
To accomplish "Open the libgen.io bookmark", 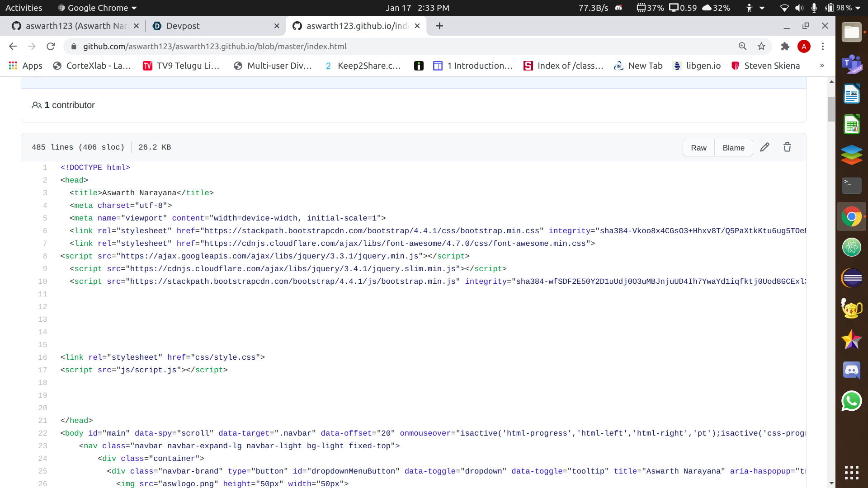I will 697,66.
